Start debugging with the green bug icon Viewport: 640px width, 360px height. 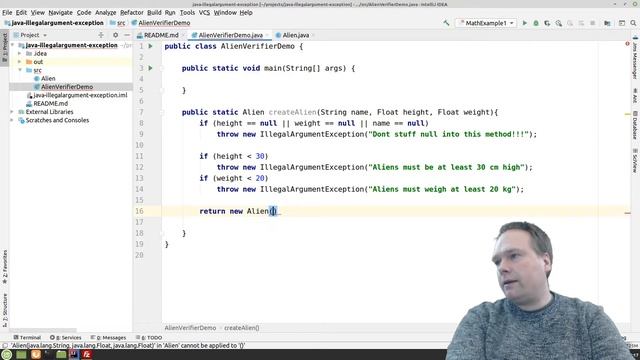click(x=536, y=23)
